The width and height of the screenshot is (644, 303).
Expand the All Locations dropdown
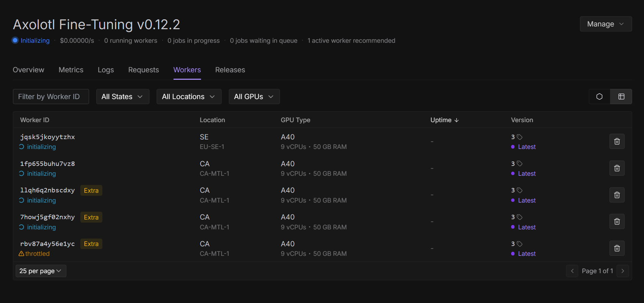[x=189, y=97]
